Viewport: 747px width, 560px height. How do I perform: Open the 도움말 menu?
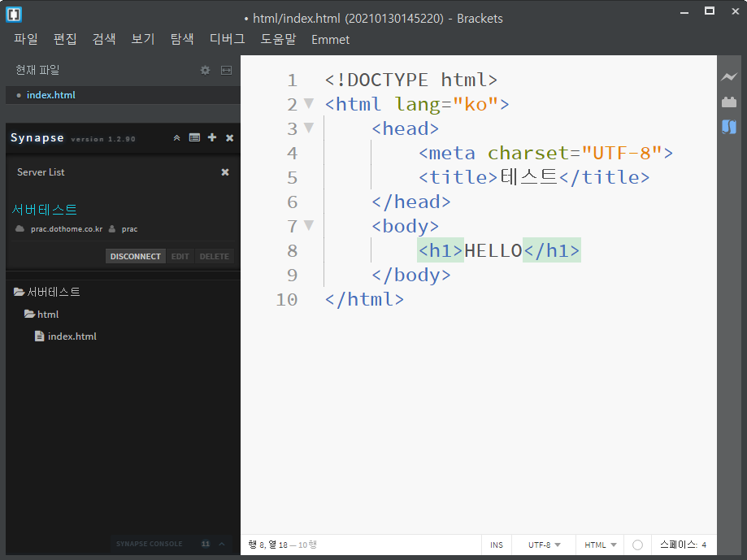pyautogui.click(x=278, y=39)
